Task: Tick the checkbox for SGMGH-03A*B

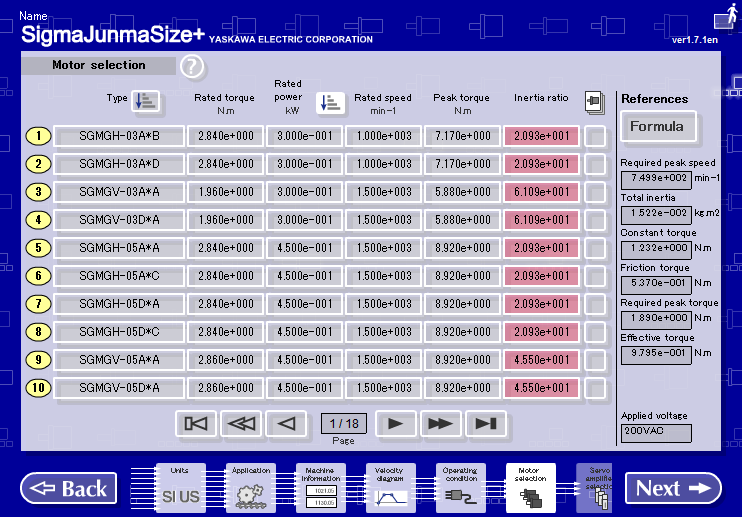Action: coord(595,136)
